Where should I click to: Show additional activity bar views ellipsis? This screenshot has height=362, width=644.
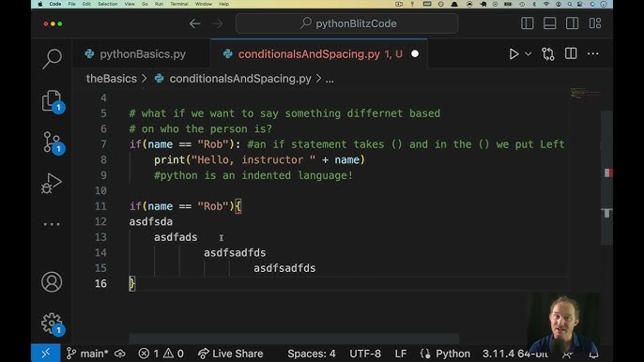[x=52, y=224]
